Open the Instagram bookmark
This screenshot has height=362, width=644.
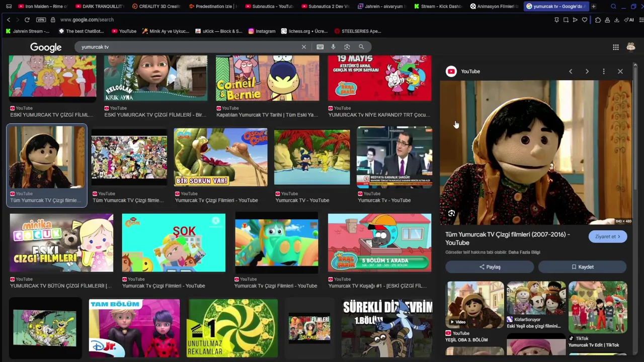(262, 31)
